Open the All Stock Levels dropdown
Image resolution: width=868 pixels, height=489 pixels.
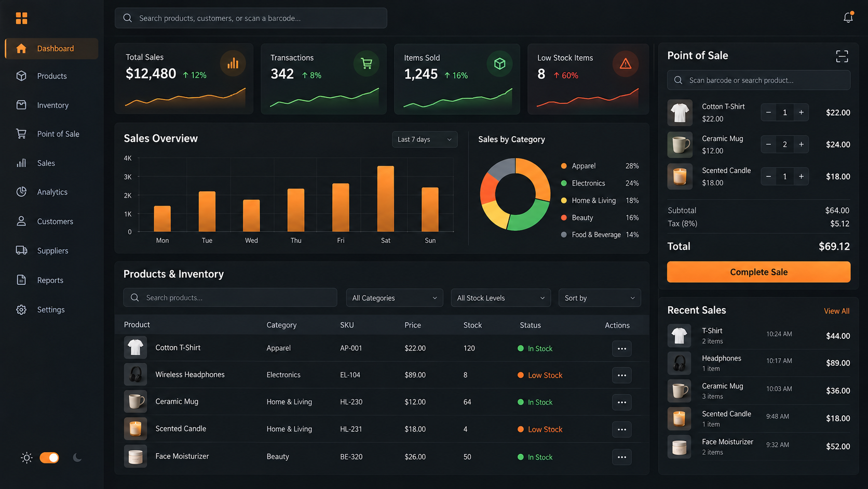click(x=500, y=298)
